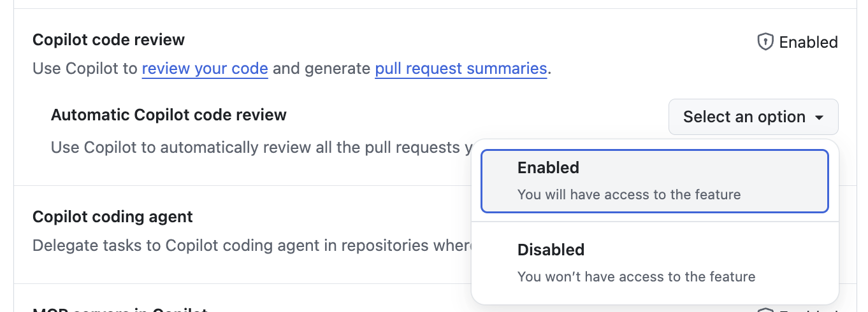Click the Enabled status label for code review
Image resolution: width=868 pixels, height=312 pixels.
click(x=808, y=42)
